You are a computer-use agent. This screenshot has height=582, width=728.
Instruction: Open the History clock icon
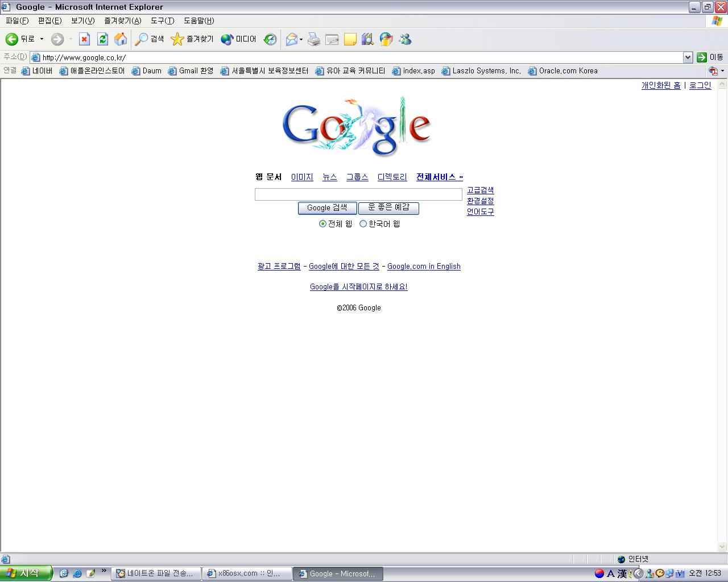(x=270, y=39)
